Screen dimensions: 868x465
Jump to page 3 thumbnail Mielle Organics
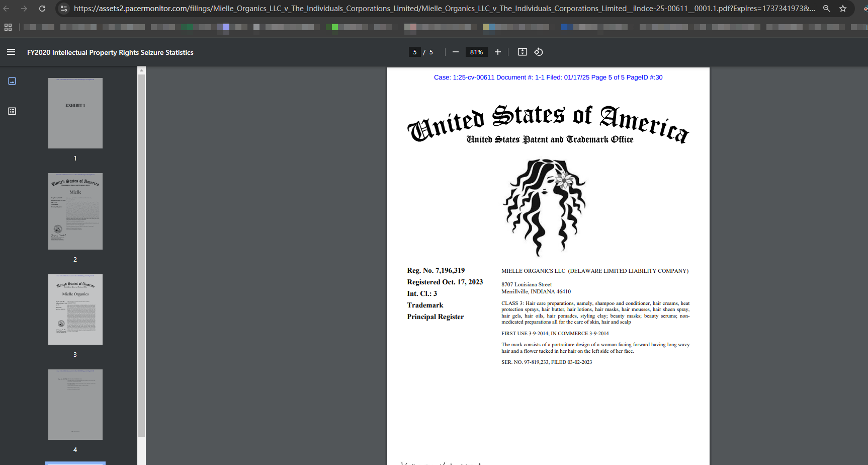click(x=75, y=309)
